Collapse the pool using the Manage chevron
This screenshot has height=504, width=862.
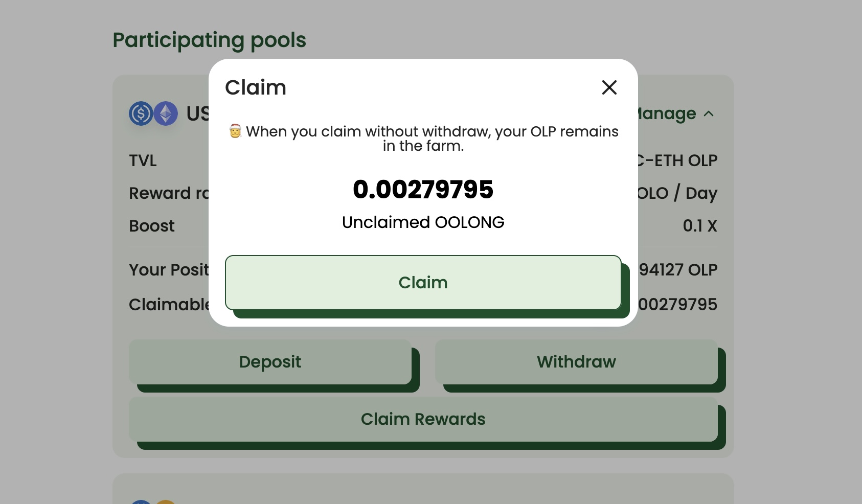tap(709, 113)
